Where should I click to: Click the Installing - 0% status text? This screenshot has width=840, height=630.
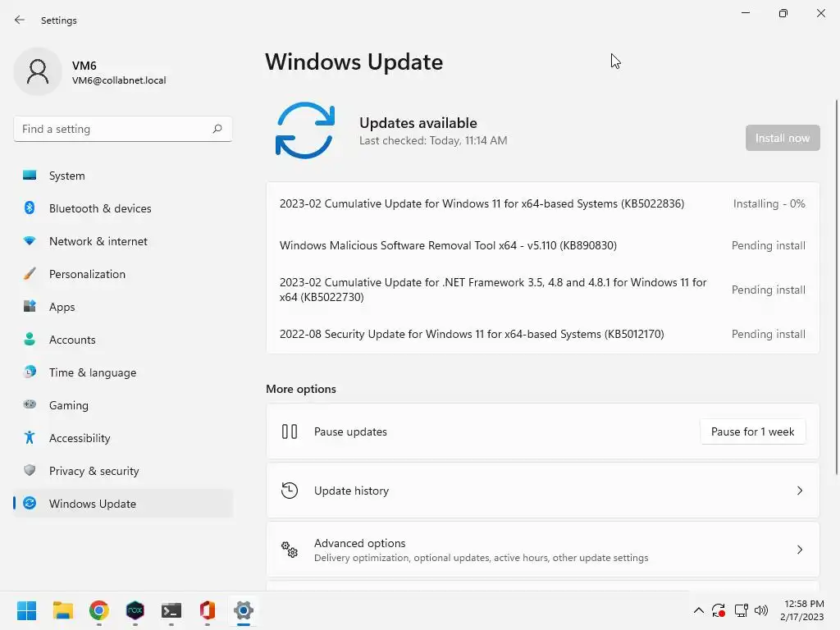(769, 203)
